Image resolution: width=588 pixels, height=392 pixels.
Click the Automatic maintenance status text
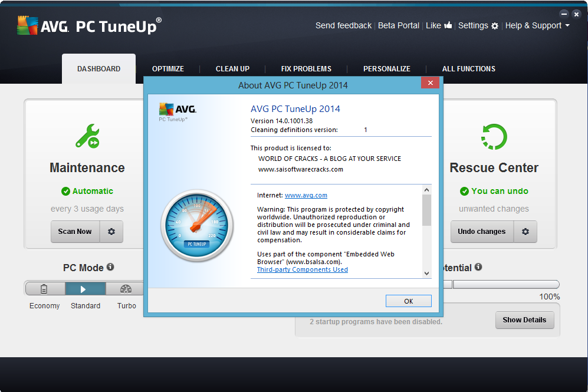pos(93,191)
